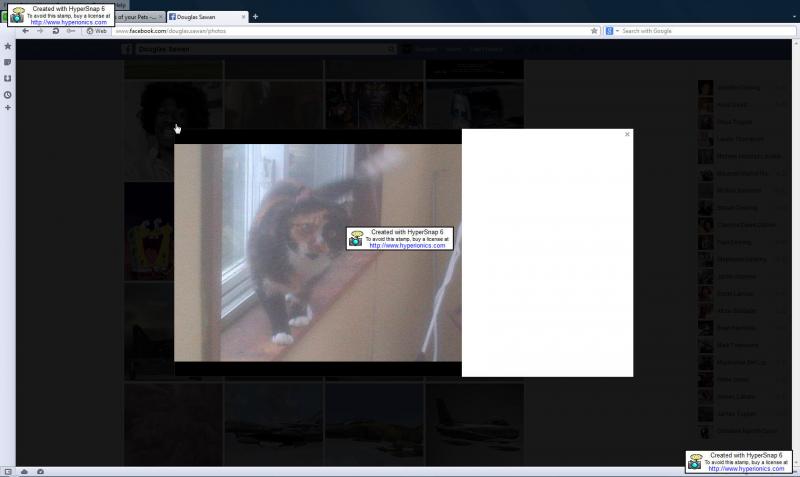The width and height of the screenshot is (800, 477).
Task: Open the airplane photo thumbnail at bottom right
Action: pos(474,424)
